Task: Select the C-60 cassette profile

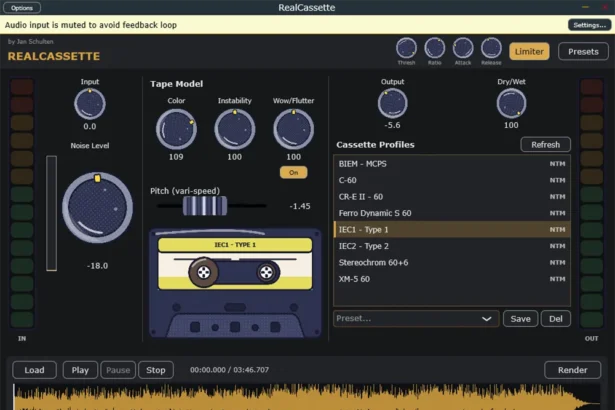Action: 452,180
